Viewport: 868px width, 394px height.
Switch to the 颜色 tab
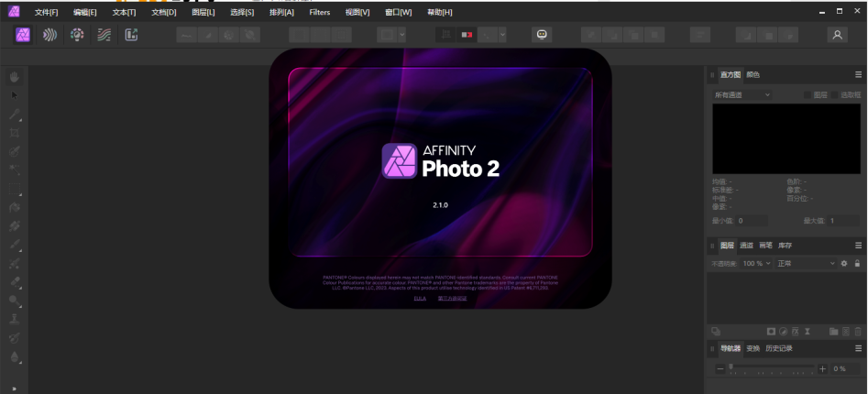click(x=753, y=75)
